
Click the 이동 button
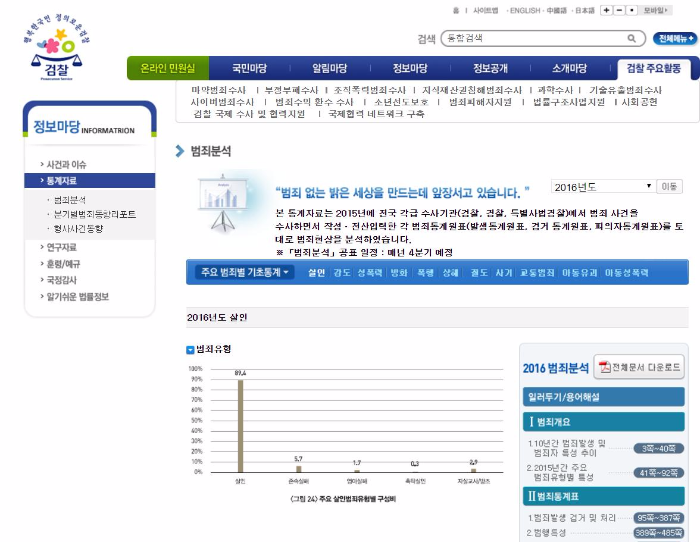click(669, 187)
